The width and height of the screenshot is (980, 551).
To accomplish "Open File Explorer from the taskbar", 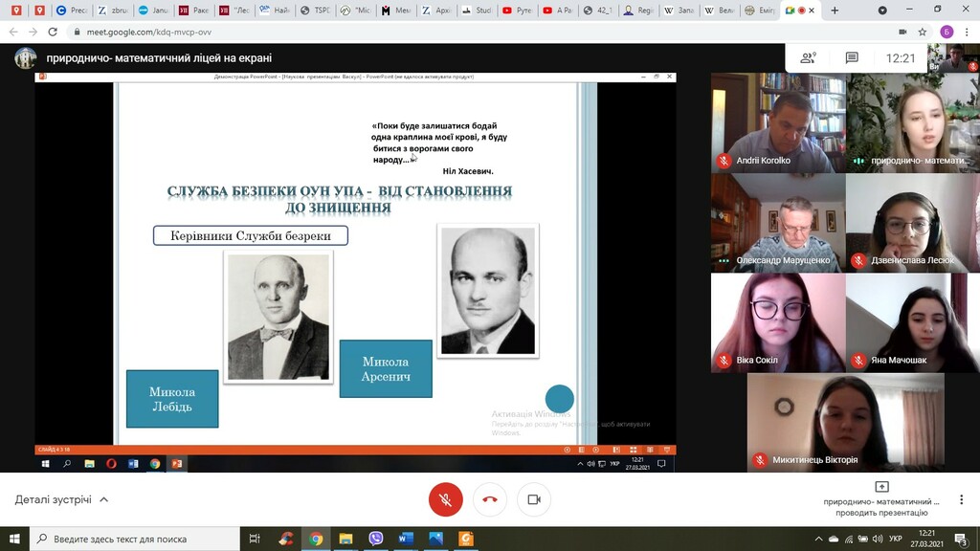I will [x=345, y=539].
